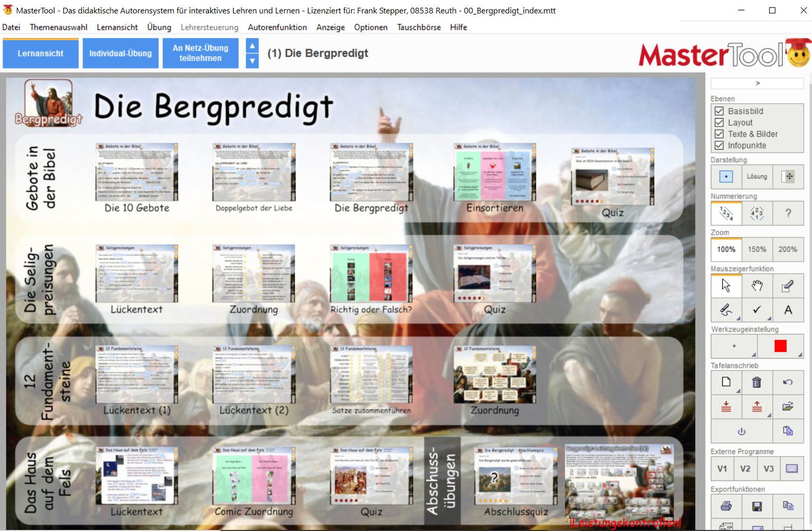This screenshot has width=812, height=531.
Task: Expand the pen tool options dropdown
Action: coord(738,319)
